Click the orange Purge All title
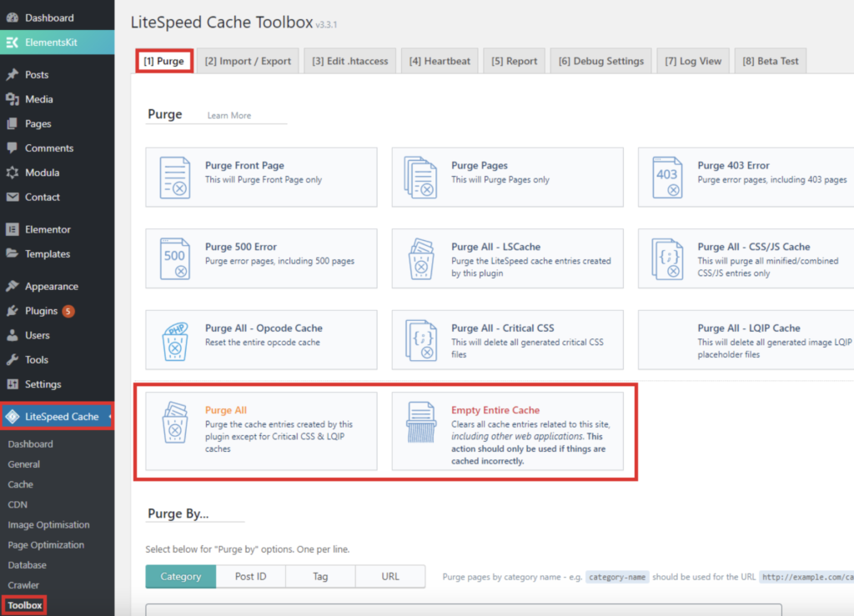The height and width of the screenshot is (616, 854). (225, 410)
